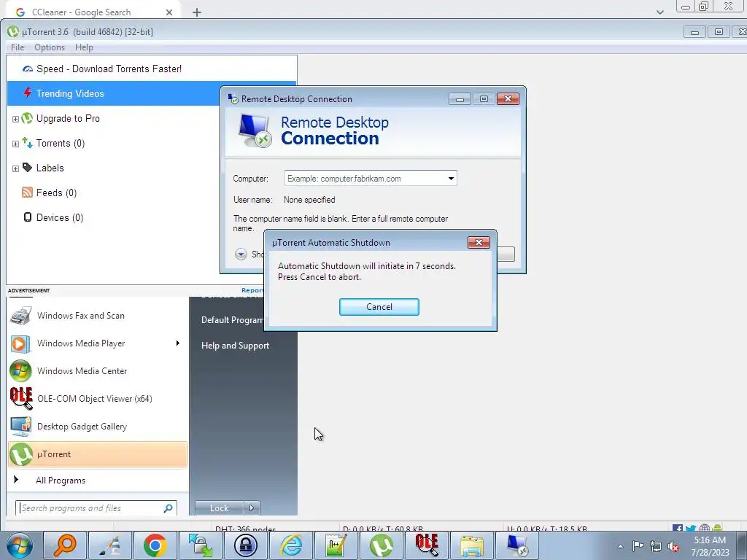Viewport: 747px width, 560px height.
Task: Open the µTorrent Help menu
Action: click(x=84, y=47)
